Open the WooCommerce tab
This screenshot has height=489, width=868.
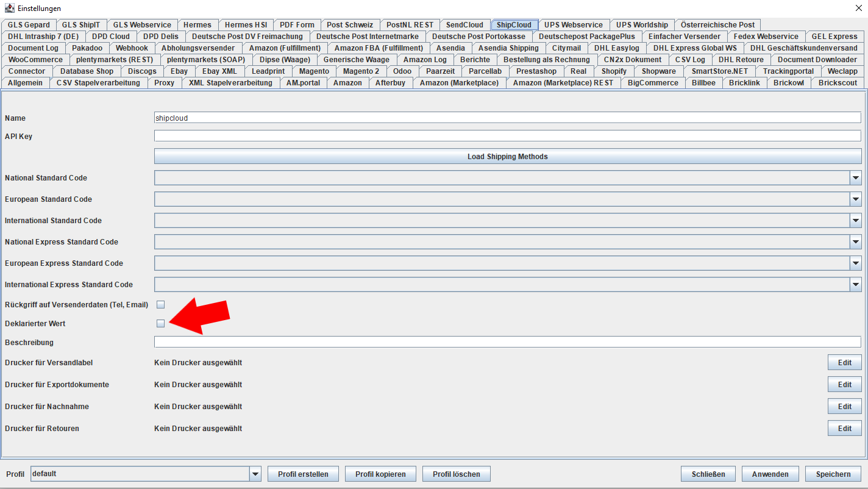(x=35, y=60)
